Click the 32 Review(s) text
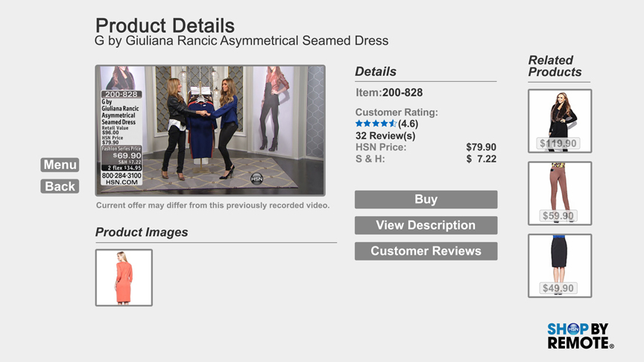Viewport: 644px width, 362px height. pos(385,136)
